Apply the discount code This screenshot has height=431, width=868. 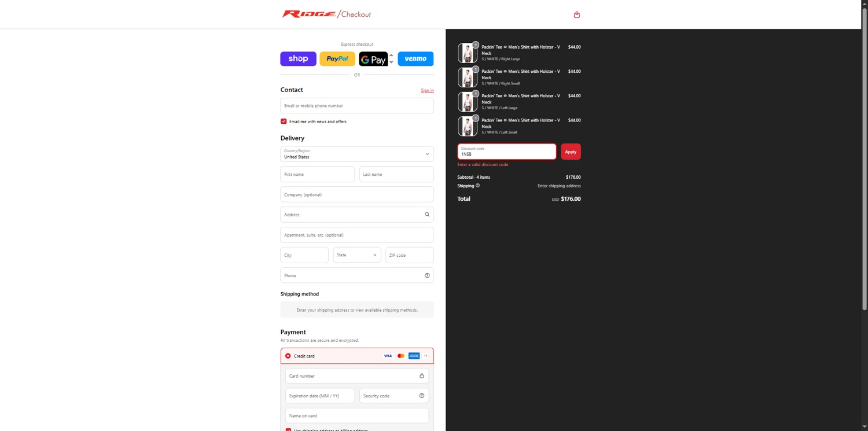click(x=571, y=152)
